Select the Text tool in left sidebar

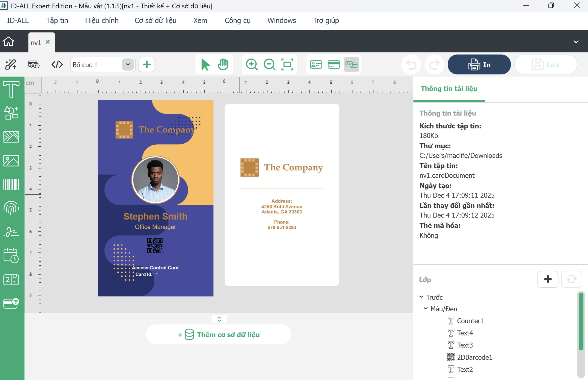click(11, 89)
